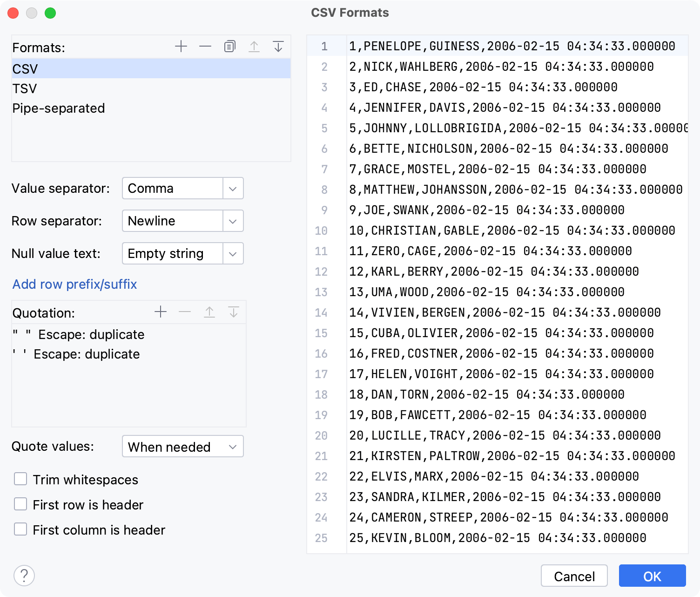Remove a quotation rule with minus icon
700x597 pixels.
(185, 312)
